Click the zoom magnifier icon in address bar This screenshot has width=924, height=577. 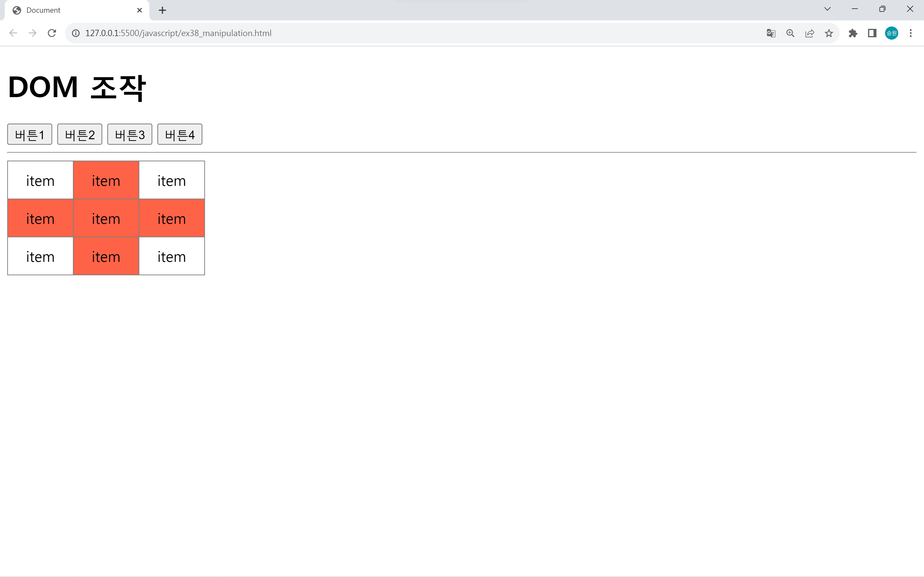pyautogui.click(x=790, y=33)
